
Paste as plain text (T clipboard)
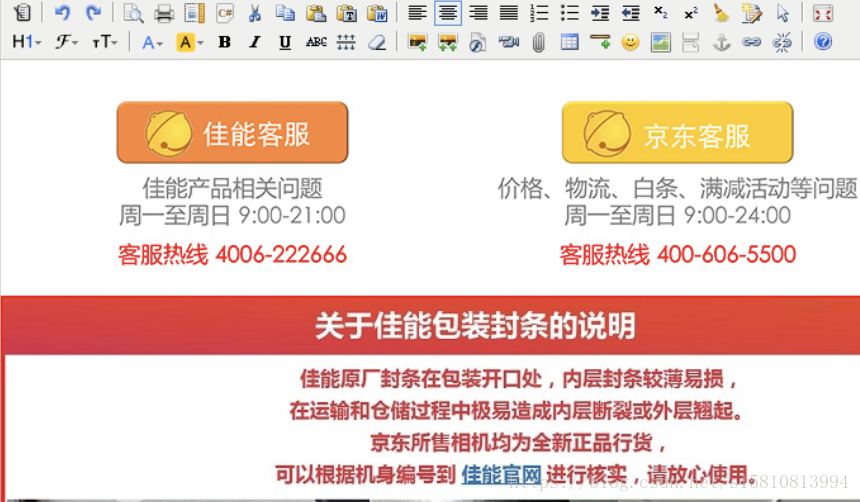pos(347,12)
